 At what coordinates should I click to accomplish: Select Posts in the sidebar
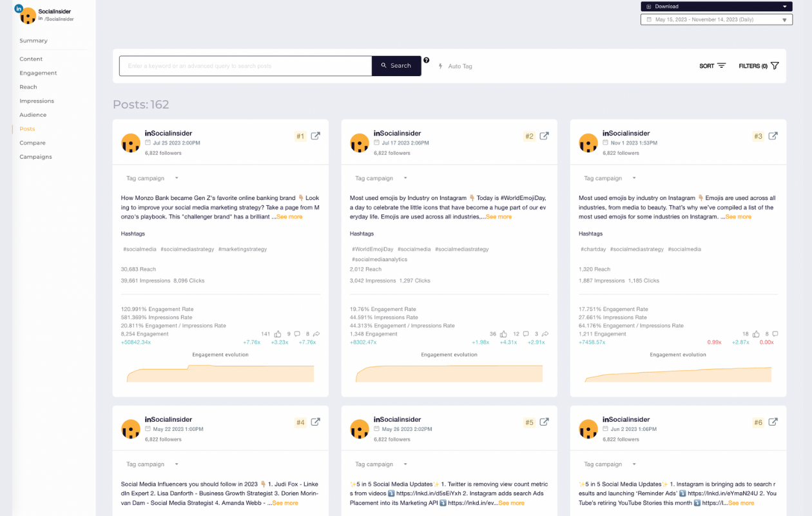27,129
